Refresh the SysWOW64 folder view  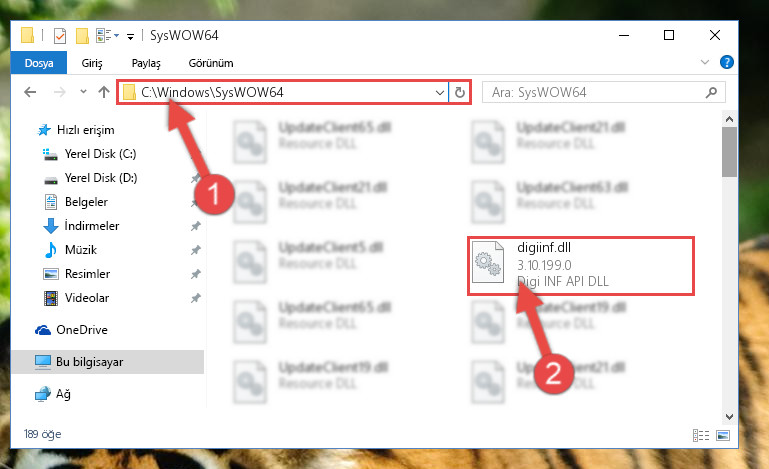pyautogui.click(x=460, y=92)
